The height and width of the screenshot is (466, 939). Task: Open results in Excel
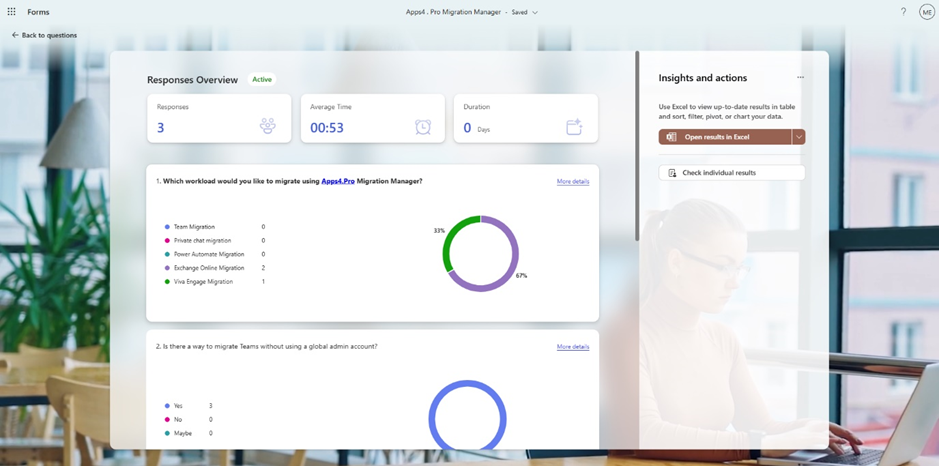coord(725,137)
